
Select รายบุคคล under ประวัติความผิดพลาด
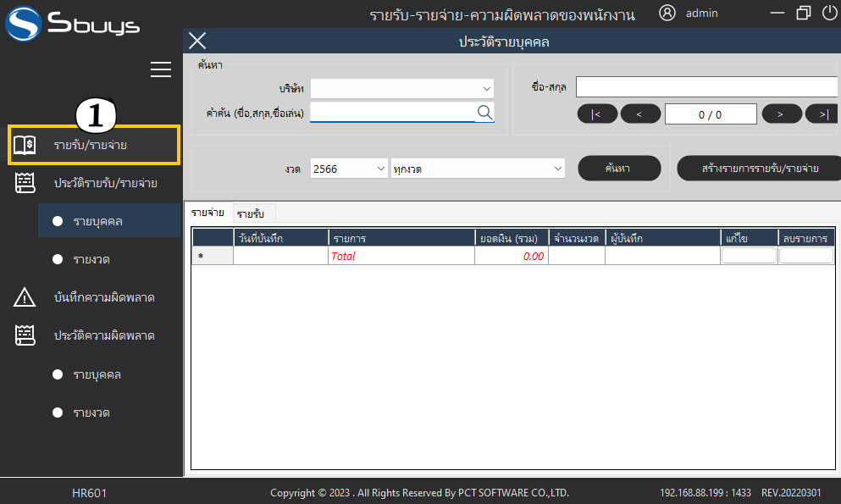(97, 374)
